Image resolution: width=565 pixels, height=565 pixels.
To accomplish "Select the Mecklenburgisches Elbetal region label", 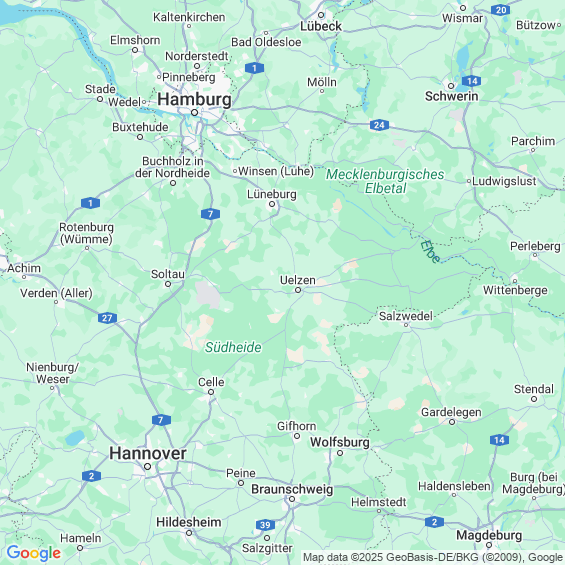I will pyautogui.click(x=385, y=181).
